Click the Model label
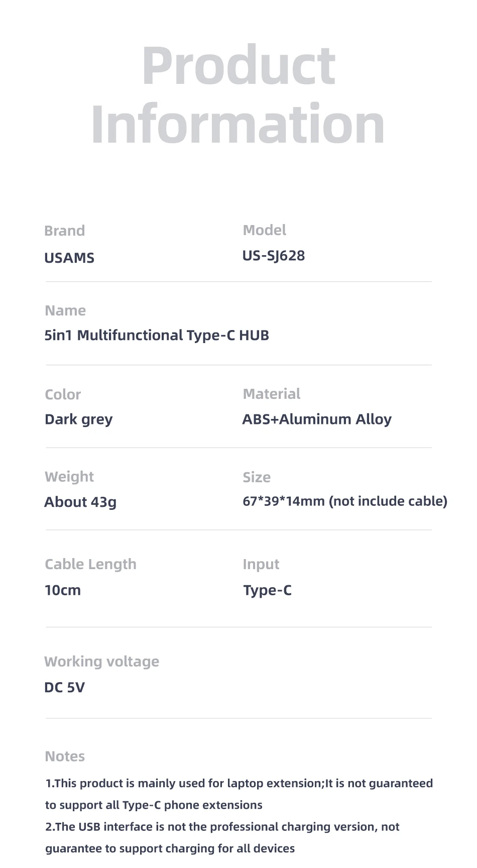 coord(264,230)
